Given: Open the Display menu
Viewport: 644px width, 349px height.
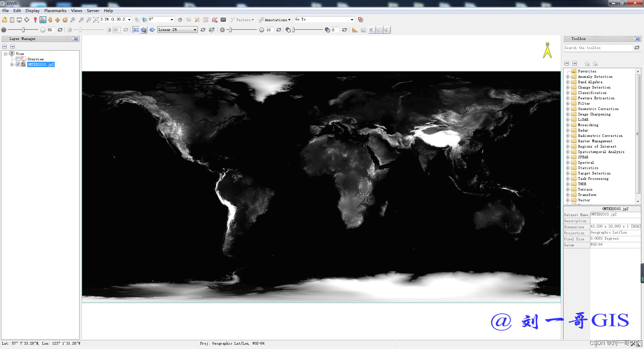Looking at the screenshot, I should point(32,11).
